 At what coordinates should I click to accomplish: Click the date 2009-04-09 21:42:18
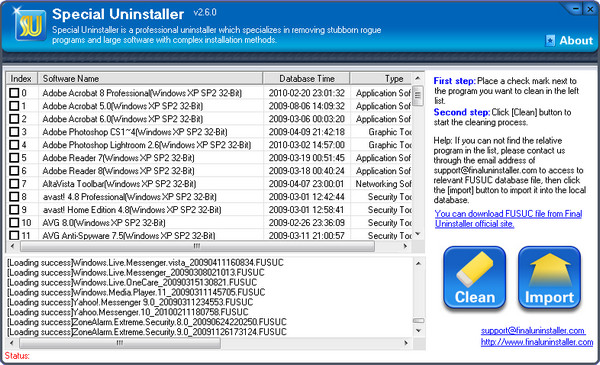pyautogui.click(x=307, y=132)
